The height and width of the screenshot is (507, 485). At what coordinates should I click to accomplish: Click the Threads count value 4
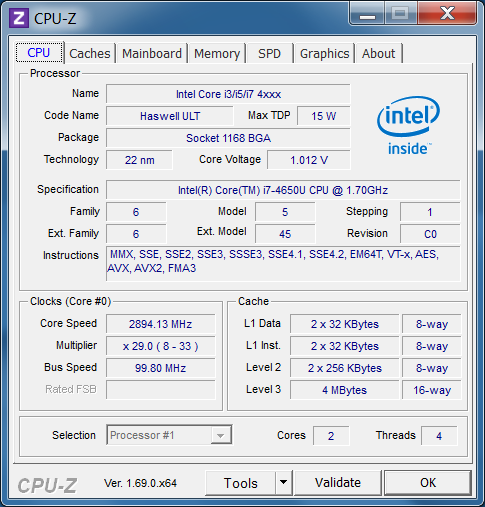pos(439,436)
